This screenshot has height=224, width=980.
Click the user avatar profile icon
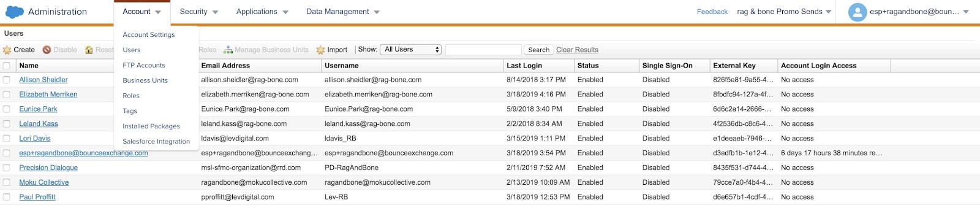[x=858, y=12]
